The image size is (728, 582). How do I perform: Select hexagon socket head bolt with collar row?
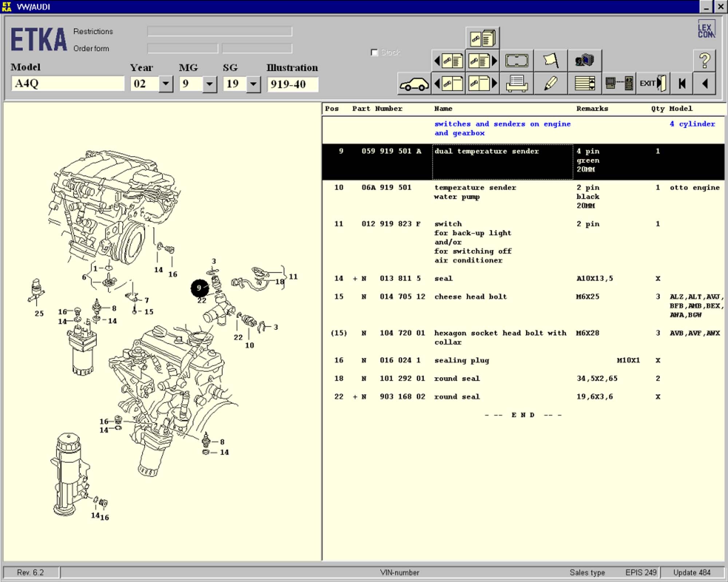tap(523, 338)
